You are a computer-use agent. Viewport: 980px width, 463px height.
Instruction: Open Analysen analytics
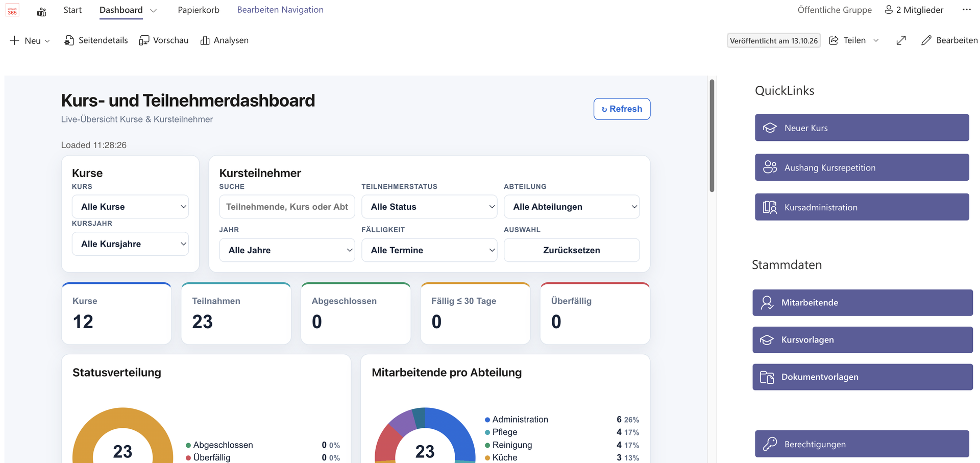225,40
